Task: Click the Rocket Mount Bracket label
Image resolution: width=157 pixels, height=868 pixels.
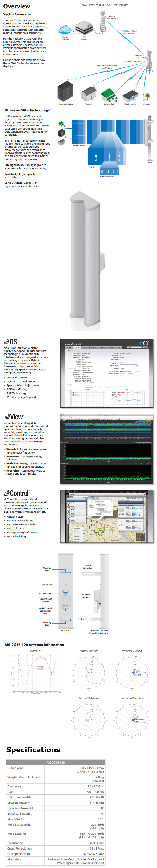Action: tap(46, 600)
